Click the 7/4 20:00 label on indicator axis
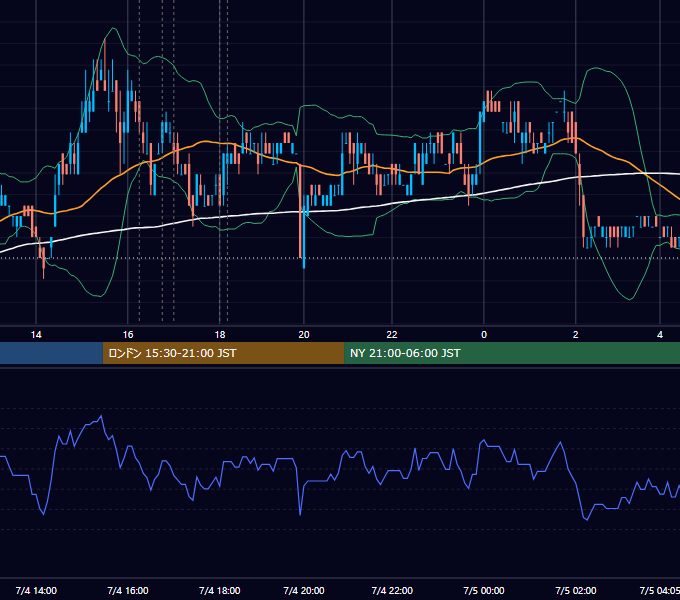680x600 pixels. click(x=304, y=590)
